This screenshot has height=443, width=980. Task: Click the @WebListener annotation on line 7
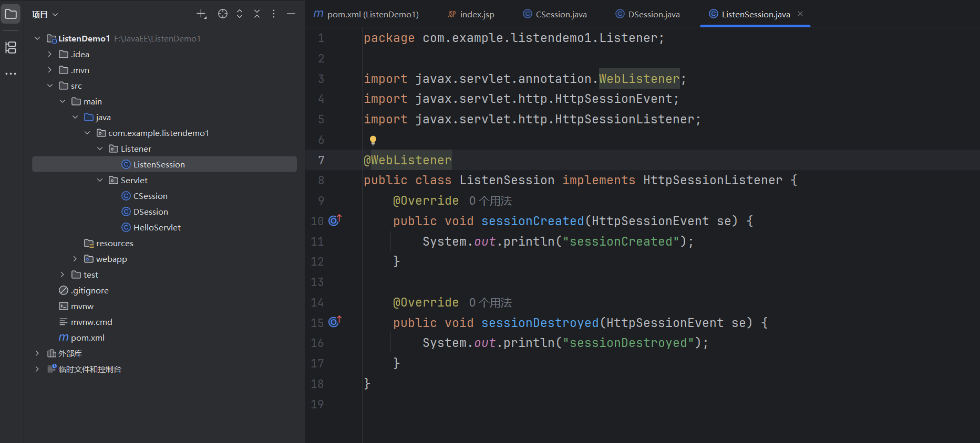[408, 160]
